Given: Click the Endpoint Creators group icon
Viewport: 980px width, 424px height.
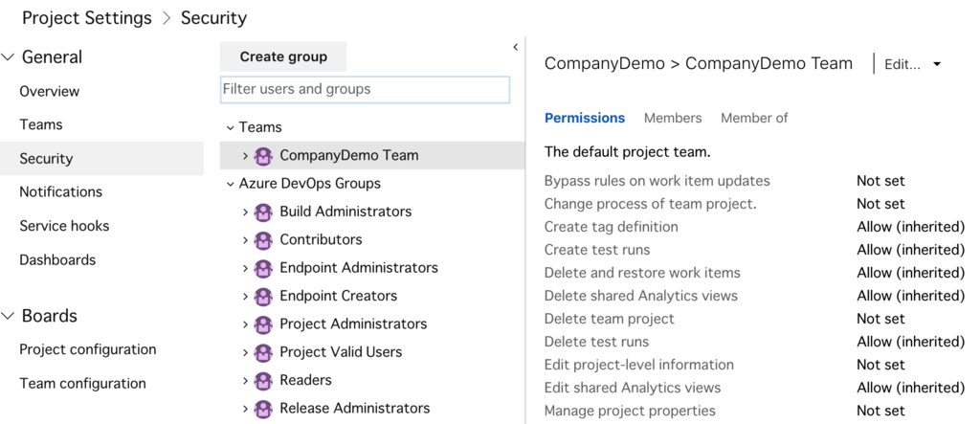Looking at the screenshot, I should [263, 297].
